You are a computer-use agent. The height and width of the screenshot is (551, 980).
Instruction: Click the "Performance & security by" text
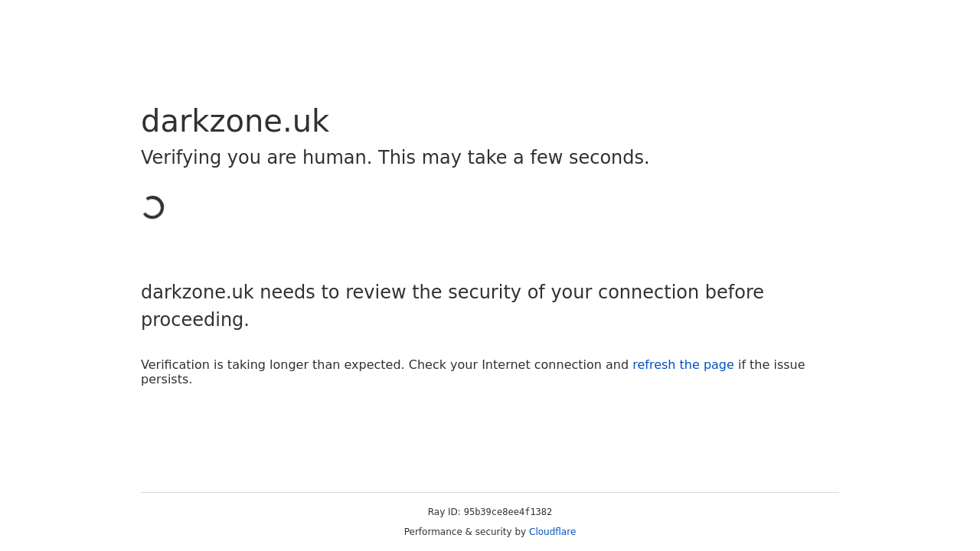pyautogui.click(x=465, y=532)
